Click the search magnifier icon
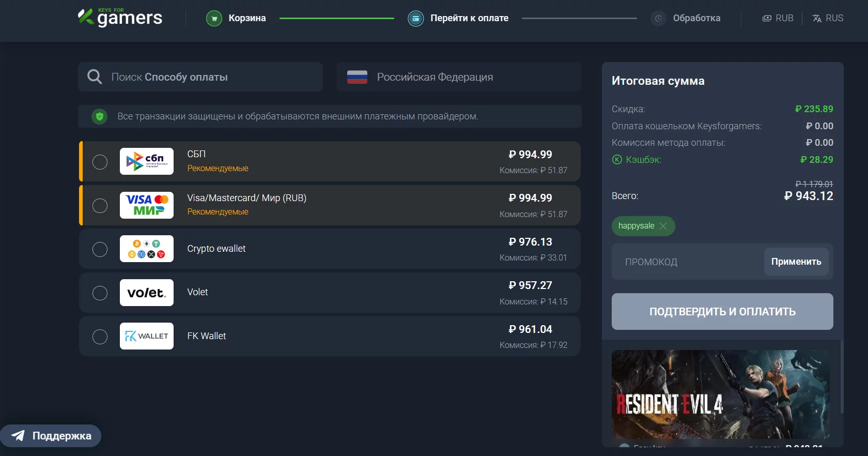 [95, 77]
